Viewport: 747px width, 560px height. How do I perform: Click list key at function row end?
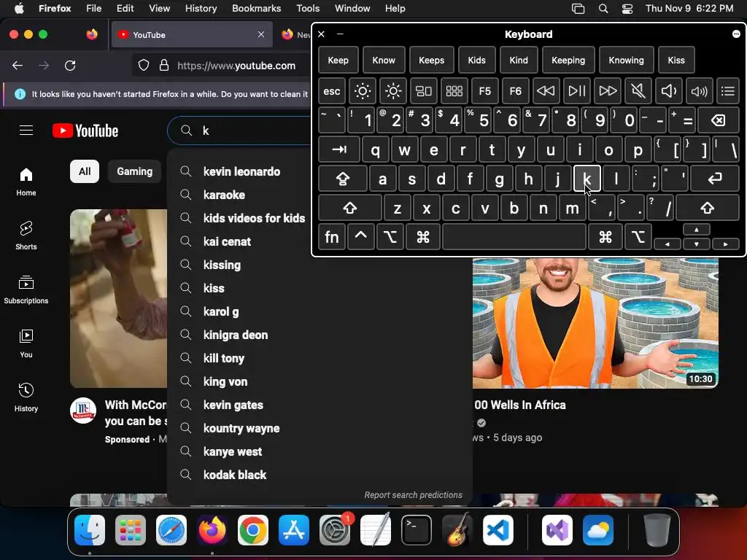tap(727, 91)
